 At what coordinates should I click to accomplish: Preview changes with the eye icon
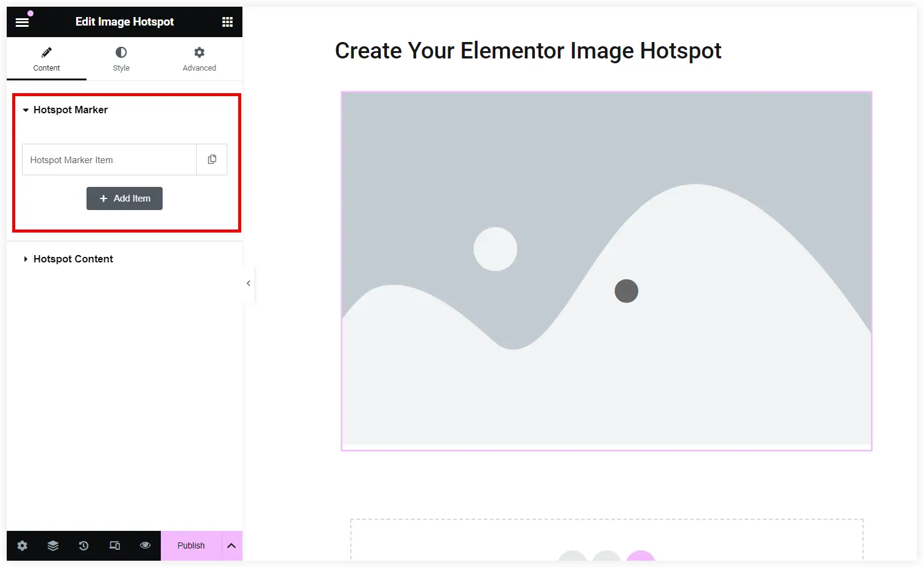click(x=145, y=545)
